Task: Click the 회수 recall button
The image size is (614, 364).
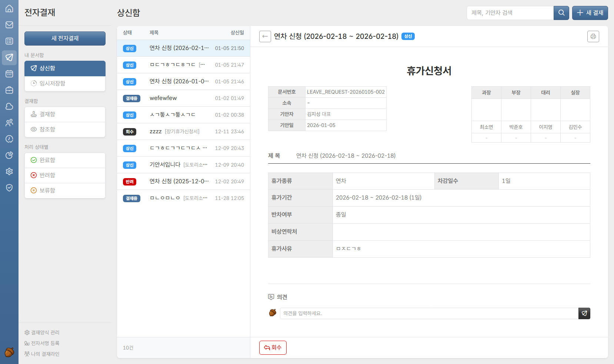Action: click(x=273, y=347)
